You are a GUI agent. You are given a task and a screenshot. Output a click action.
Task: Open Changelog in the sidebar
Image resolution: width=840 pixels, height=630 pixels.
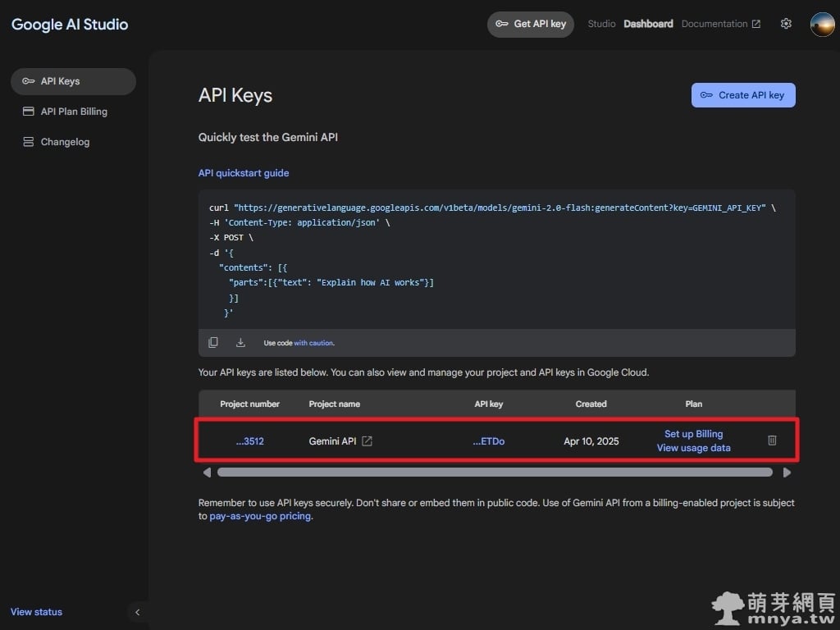[x=65, y=142]
